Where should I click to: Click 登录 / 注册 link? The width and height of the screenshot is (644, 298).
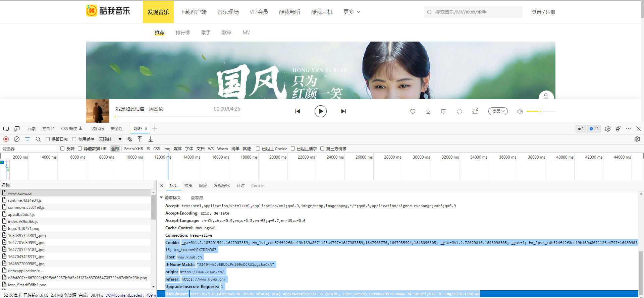coord(543,12)
